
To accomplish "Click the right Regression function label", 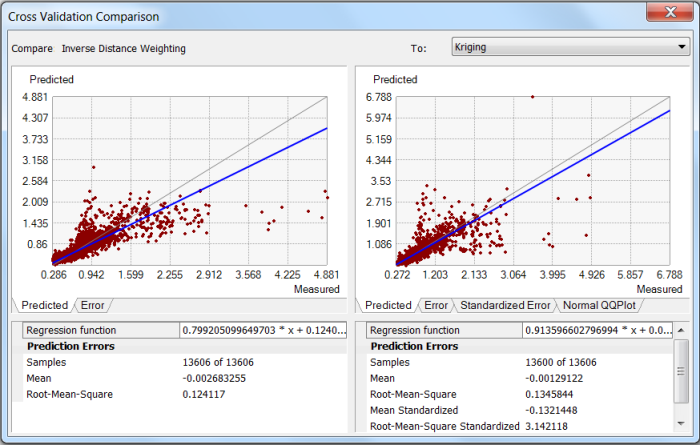I will click(x=415, y=330).
